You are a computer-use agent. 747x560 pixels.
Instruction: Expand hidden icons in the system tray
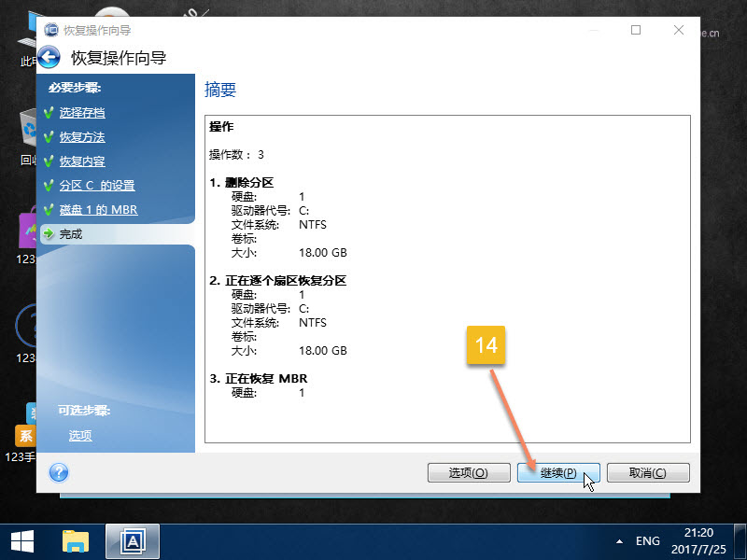pos(618,539)
